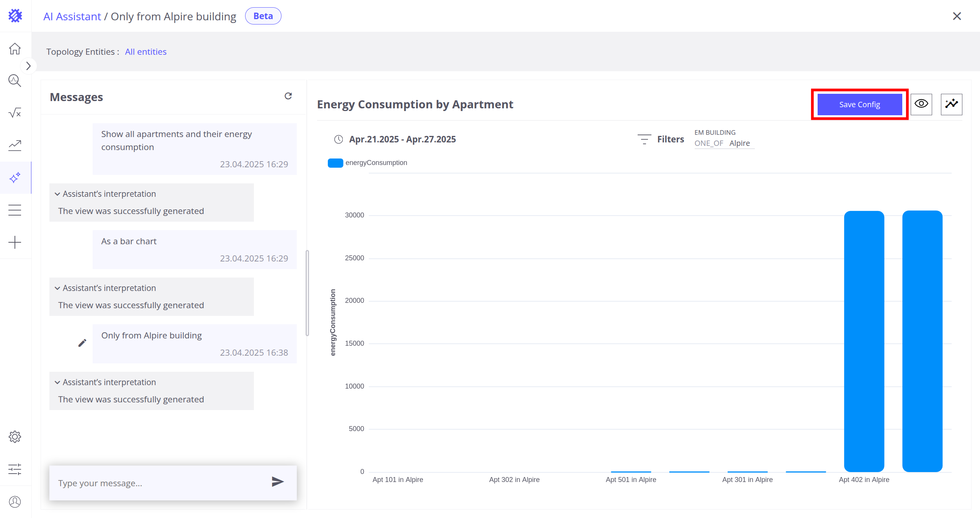Open the date range Apr.21.2025 - Apr.27.2025
This screenshot has width=980, height=518.
tap(402, 139)
